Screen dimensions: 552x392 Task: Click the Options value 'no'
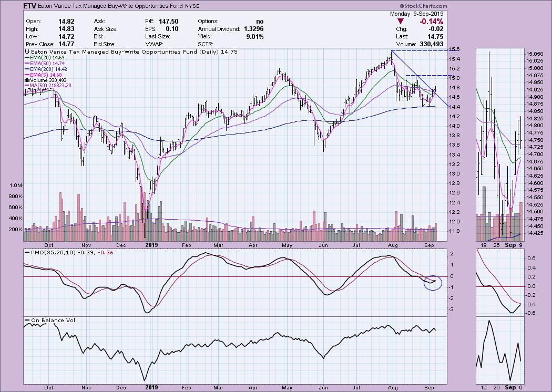[x=260, y=21]
